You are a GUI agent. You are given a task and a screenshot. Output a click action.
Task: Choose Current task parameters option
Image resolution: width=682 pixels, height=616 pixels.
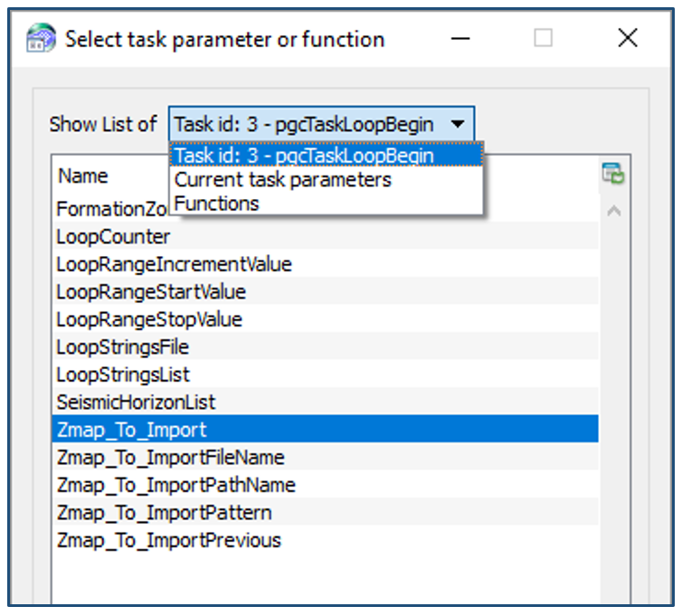point(282,180)
